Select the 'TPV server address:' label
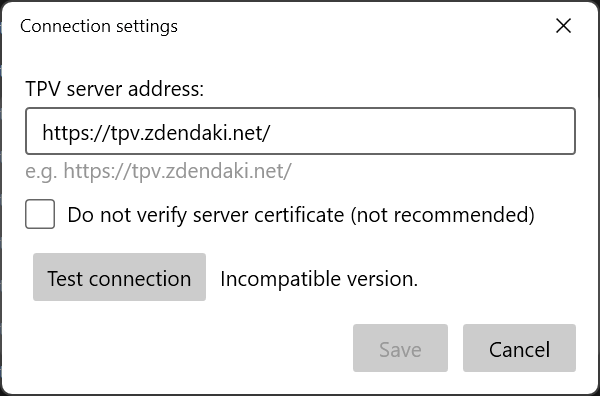 click(114, 90)
